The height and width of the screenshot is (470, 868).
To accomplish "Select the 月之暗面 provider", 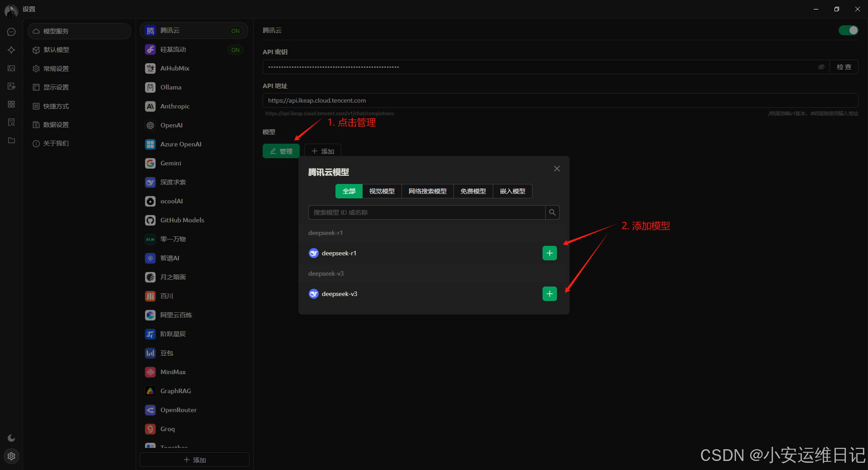I will [x=193, y=277].
